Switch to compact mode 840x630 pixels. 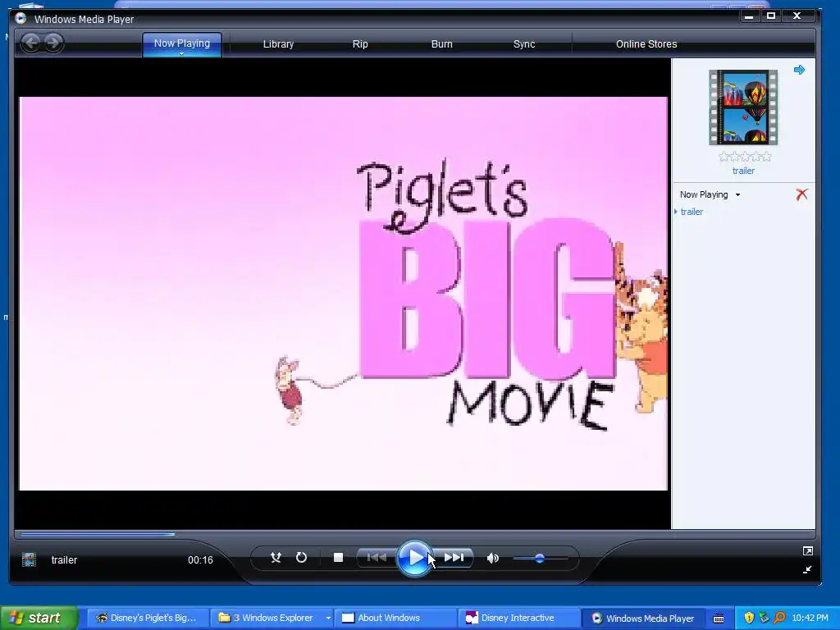807,569
